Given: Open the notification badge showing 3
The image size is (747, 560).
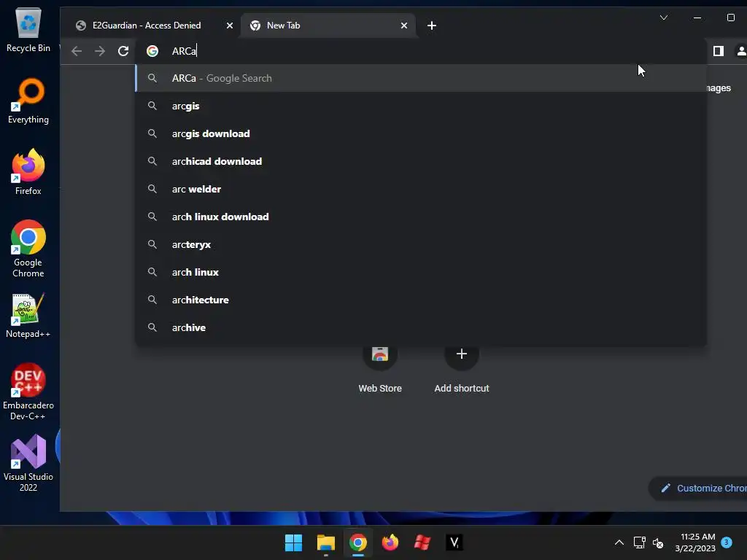Looking at the screenshot, I should point(727,542).
